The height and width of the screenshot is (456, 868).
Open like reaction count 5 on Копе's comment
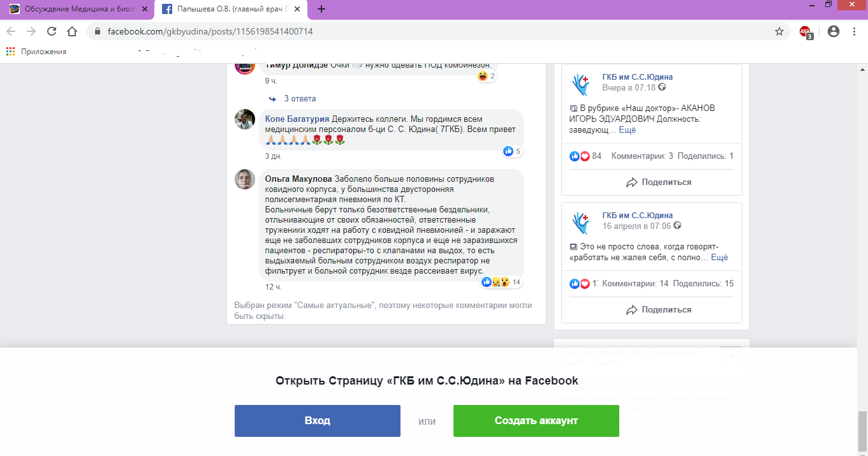point(513,151)
